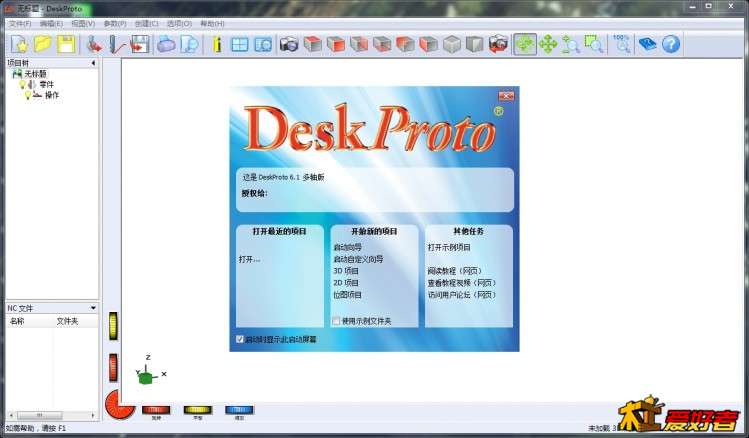This screenshot has height=438, width=749.
Task: Select the dashed-rectangle zoom window tool
Action: click(594, 44)
